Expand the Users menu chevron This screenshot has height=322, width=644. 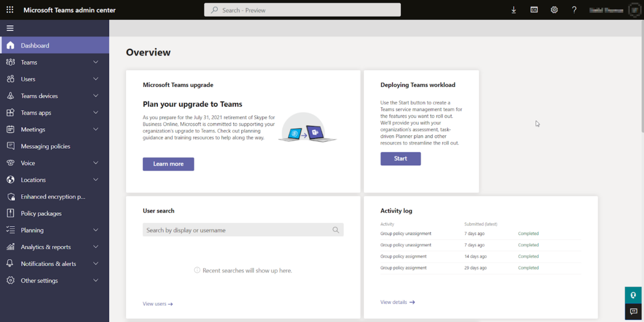96,78
